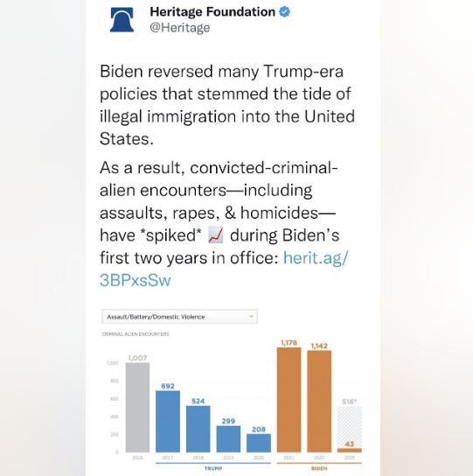Select the blue 524 bar
The height and width of the screenshot is (476, 473).
(x=198, y=429)
